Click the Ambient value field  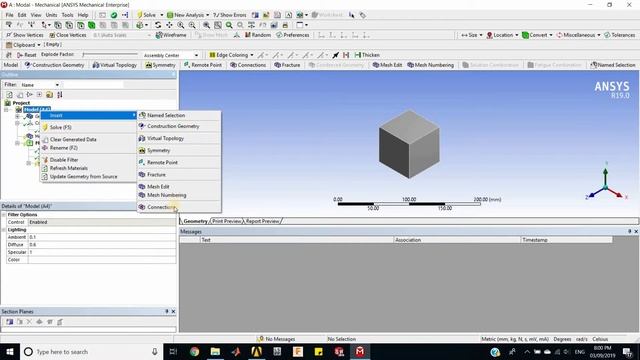click(x=102, y=237)
